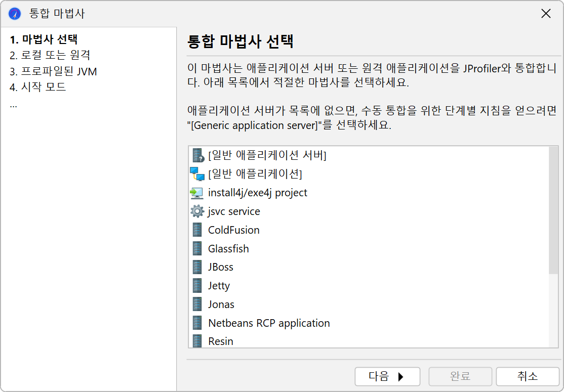
Task: Select the [일반 애플리케이션] entry
Action: click(x=369, y=174)
